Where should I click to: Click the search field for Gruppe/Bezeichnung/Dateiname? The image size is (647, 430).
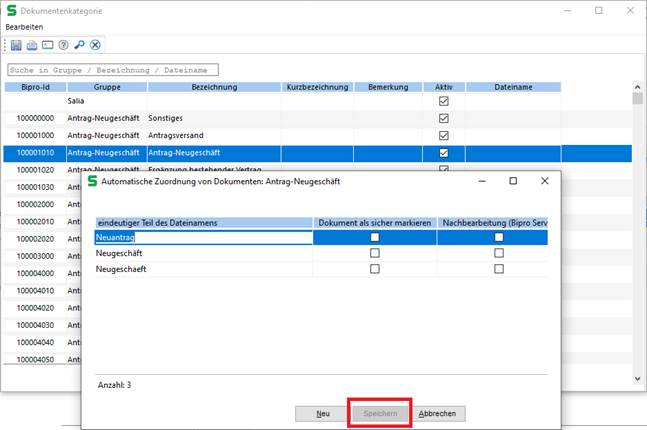112,70
